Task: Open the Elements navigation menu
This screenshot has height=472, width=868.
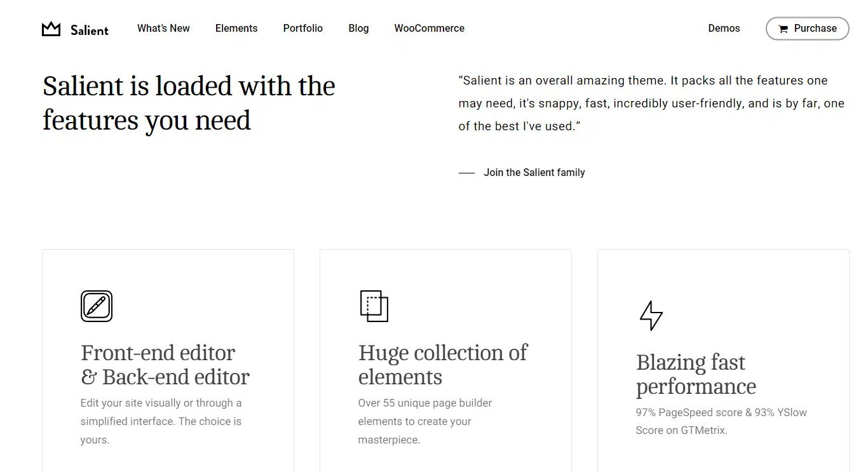Action: pyautogui.click(x=236, y=29)
